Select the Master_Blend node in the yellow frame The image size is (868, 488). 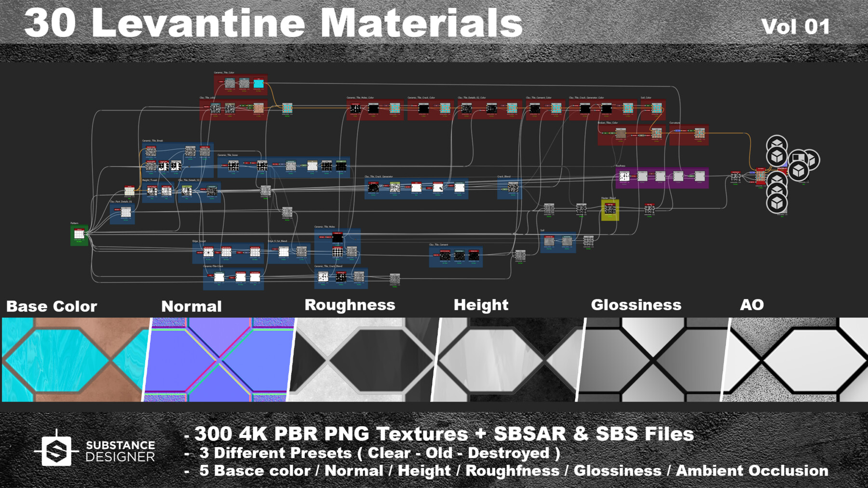pos(610,209)
